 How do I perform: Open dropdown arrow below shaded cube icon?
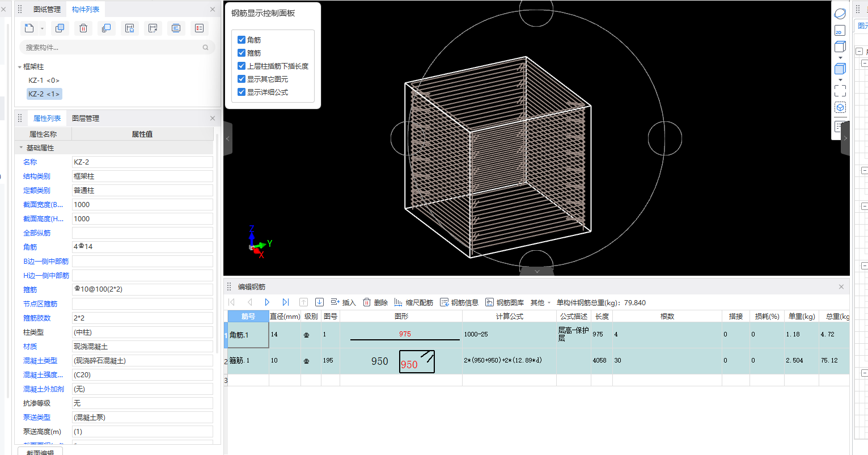pos(840,80)
